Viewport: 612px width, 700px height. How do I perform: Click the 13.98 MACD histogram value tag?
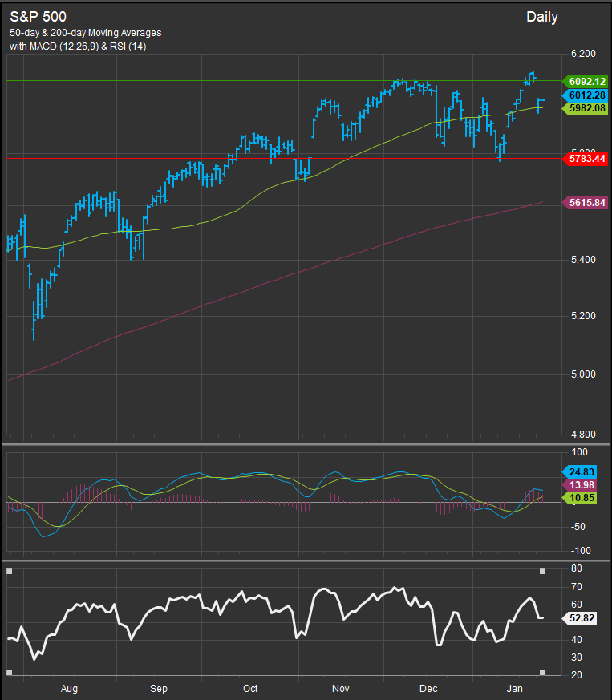pos(579,485)
